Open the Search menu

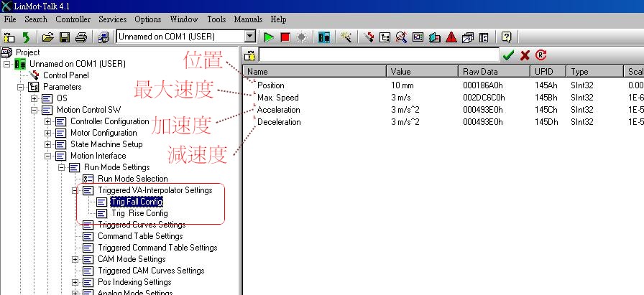point(36,19)
